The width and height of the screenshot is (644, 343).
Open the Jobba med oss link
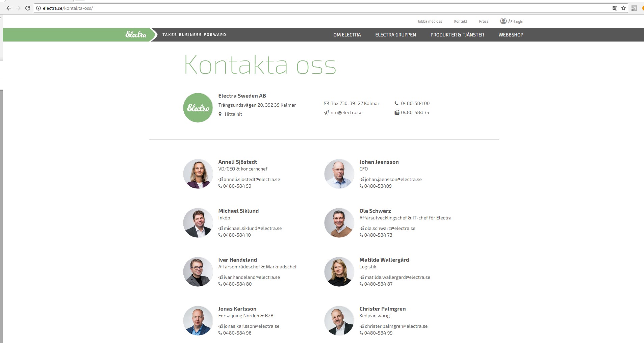coord(430,21)
